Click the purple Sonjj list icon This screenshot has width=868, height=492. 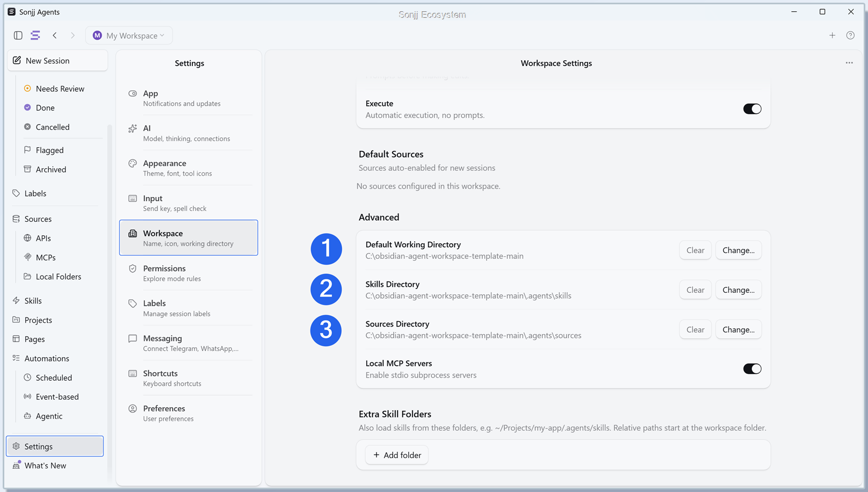(x=35, y=35)
